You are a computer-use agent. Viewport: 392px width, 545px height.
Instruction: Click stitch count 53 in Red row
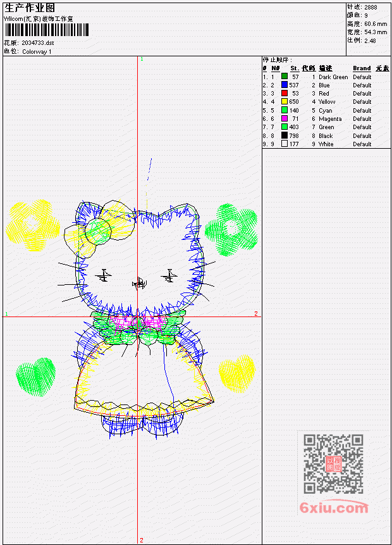295,94
